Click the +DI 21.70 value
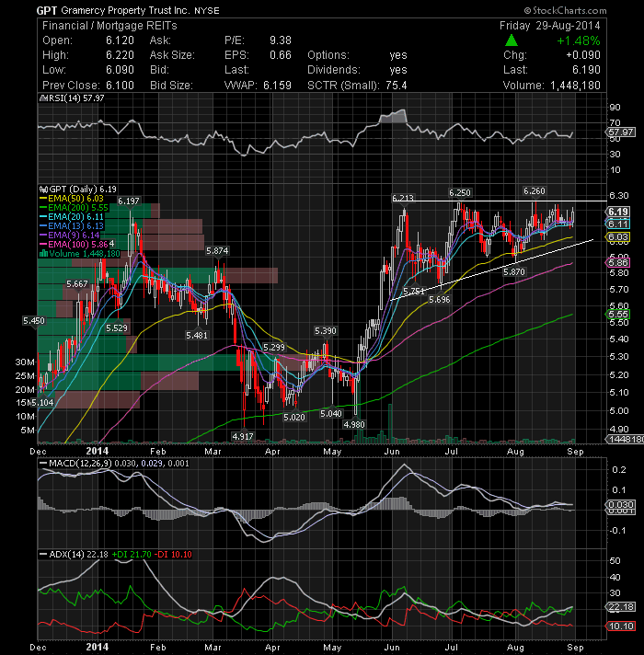Screen dimensions: 644x655 (132, 555)
